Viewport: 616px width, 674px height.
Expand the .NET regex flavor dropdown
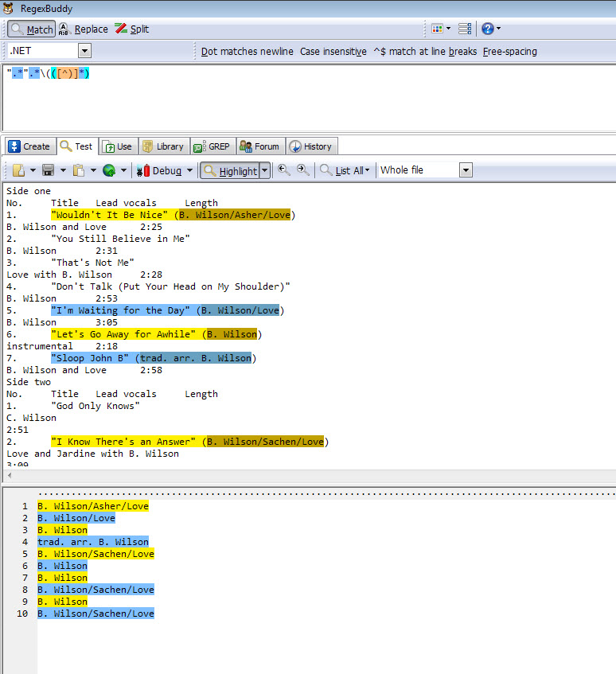pos(84,51)
